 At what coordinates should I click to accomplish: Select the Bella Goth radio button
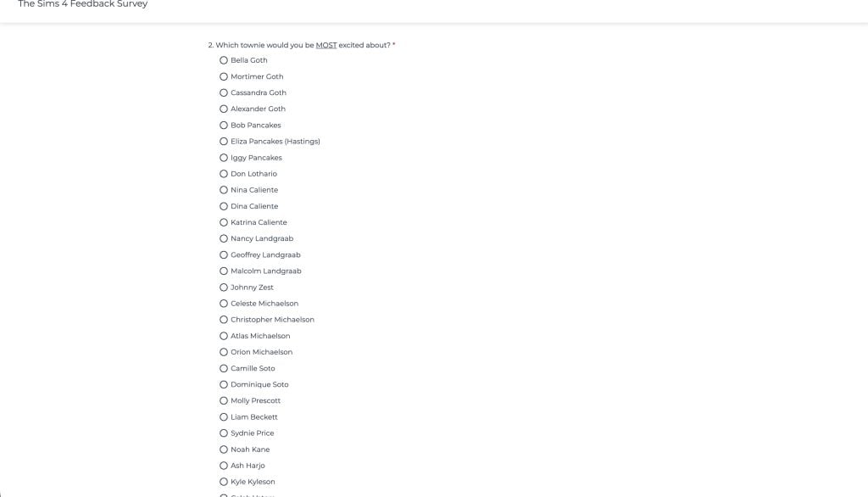click(x=224, y=60)
